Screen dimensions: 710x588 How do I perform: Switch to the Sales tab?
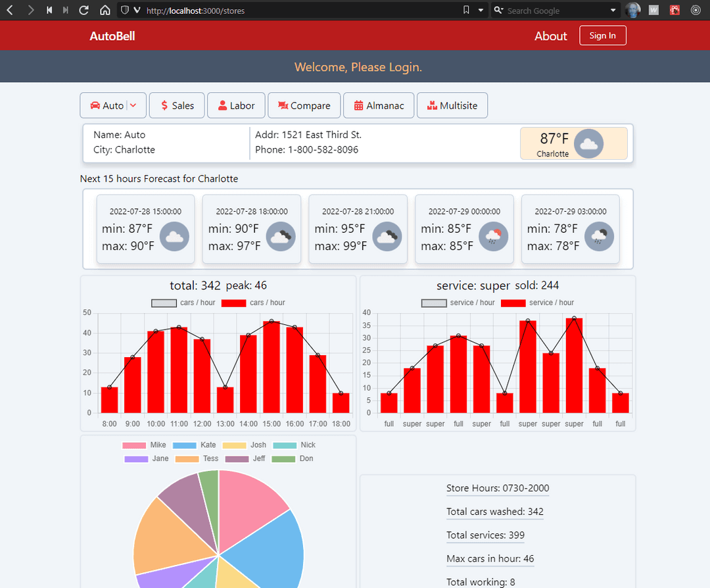point(177,105)
